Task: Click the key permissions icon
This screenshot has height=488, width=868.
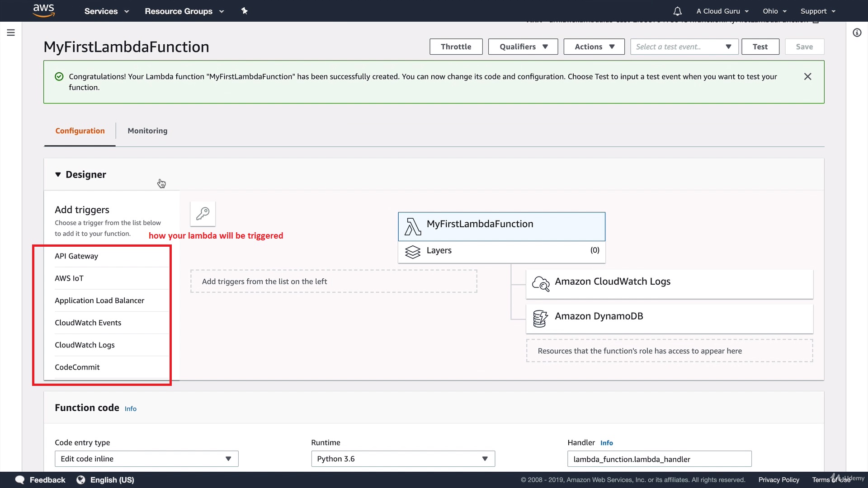Action: pos(203,213)
